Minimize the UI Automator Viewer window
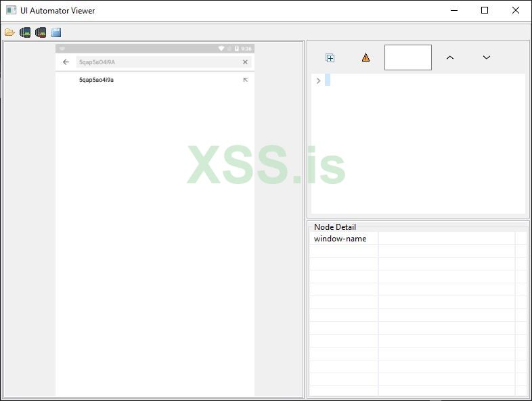Screen dimensions: 532x401 coord(454,11)
